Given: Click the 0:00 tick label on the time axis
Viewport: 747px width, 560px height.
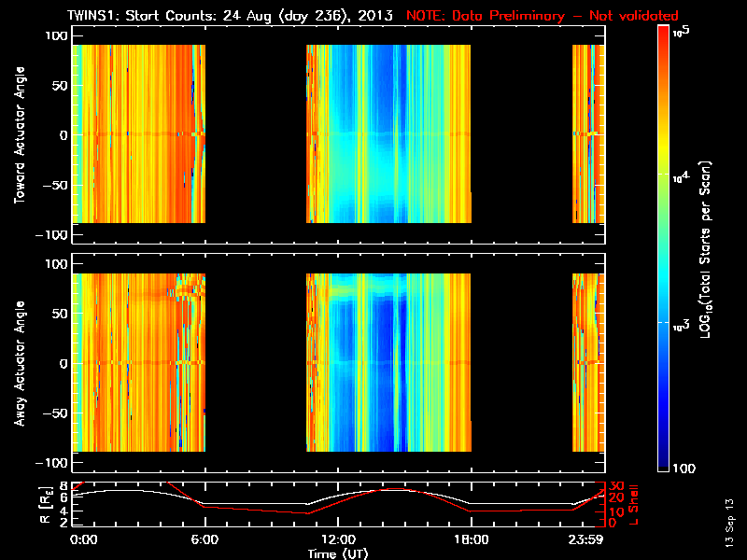Looking at the screenshot, I should click(83, 539).
